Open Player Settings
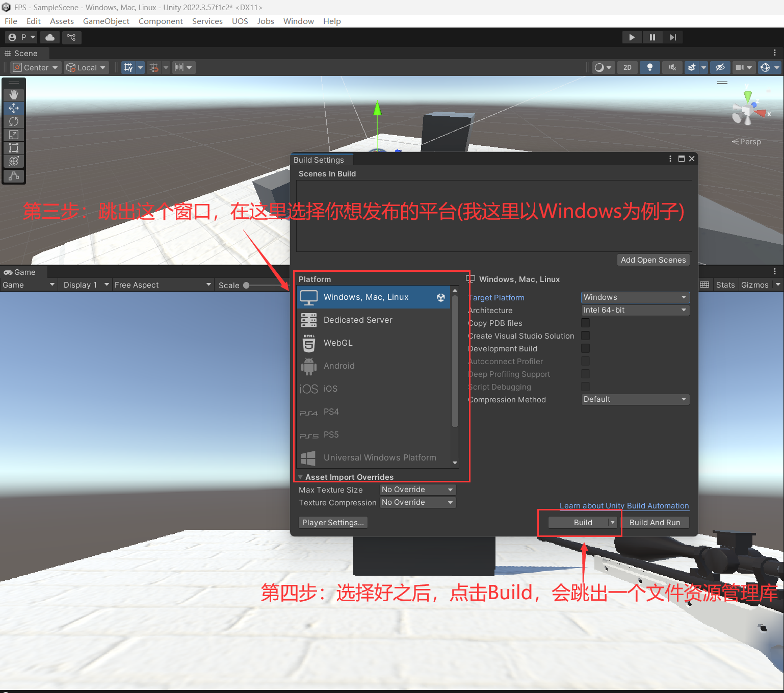Image resolution: width=784 pixels, height=693 pixels. click(333, 523)
